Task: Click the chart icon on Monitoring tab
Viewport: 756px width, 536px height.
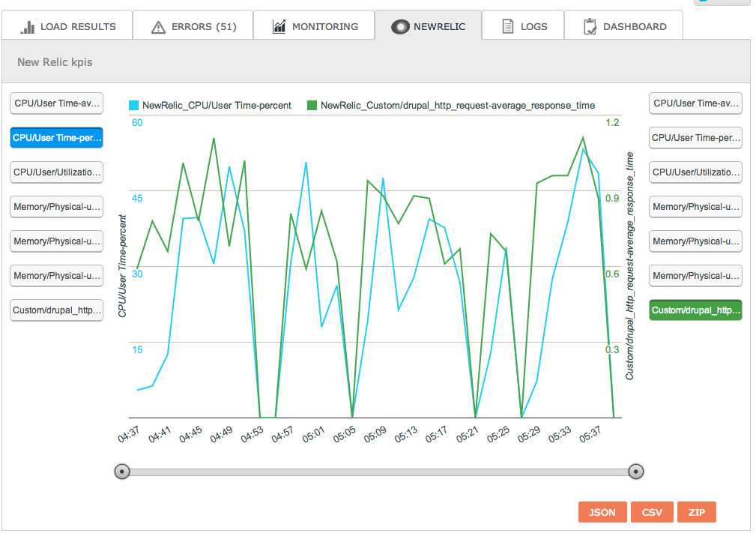Action: click(279, 26)
